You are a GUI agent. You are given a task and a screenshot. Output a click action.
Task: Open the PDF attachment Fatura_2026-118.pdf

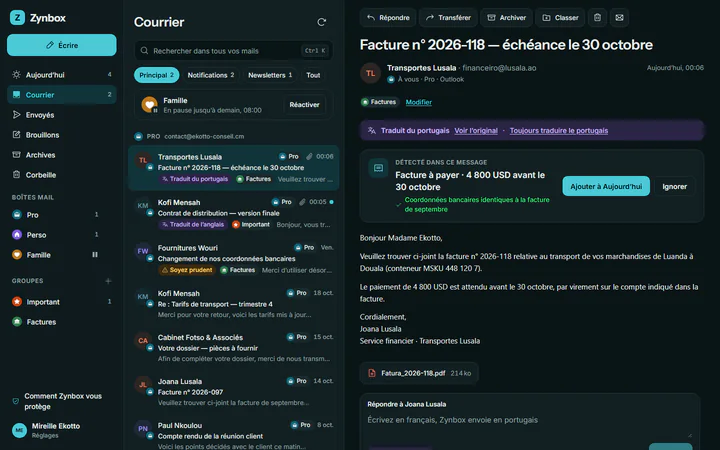[x=419, y=373]
